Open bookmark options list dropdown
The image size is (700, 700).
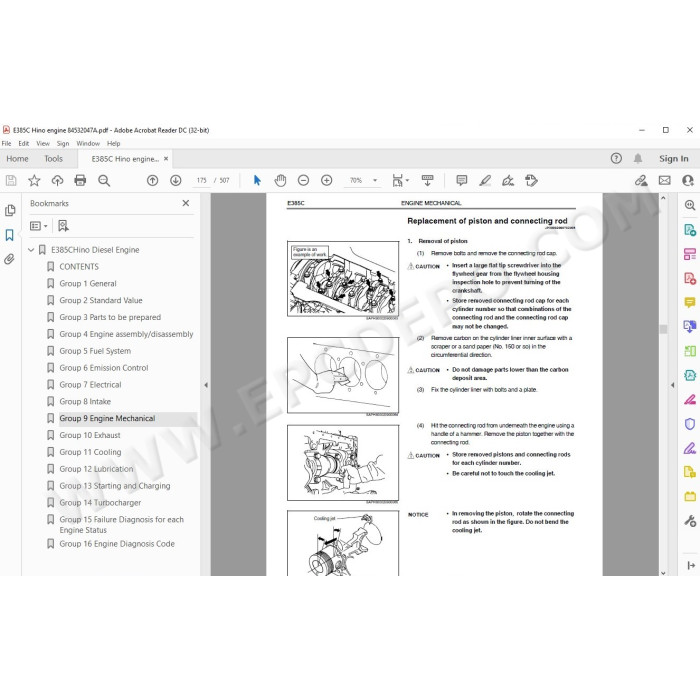click(38, 226)
